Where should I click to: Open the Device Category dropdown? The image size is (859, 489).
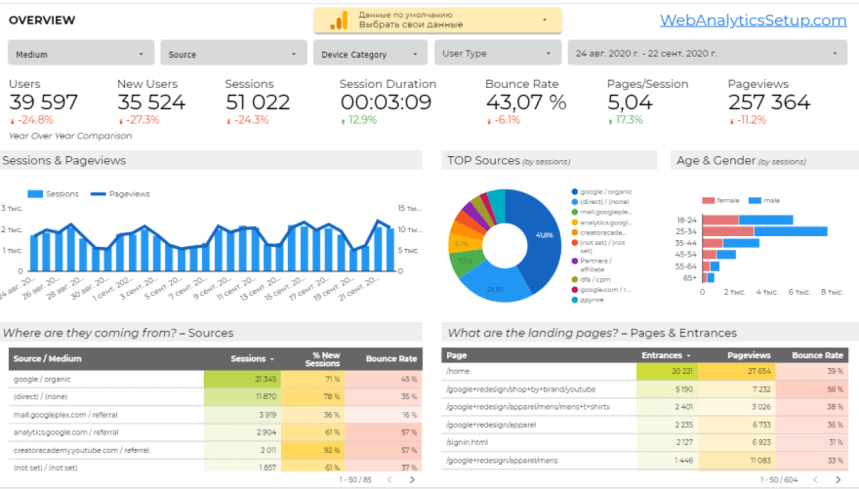coord(370,53)
